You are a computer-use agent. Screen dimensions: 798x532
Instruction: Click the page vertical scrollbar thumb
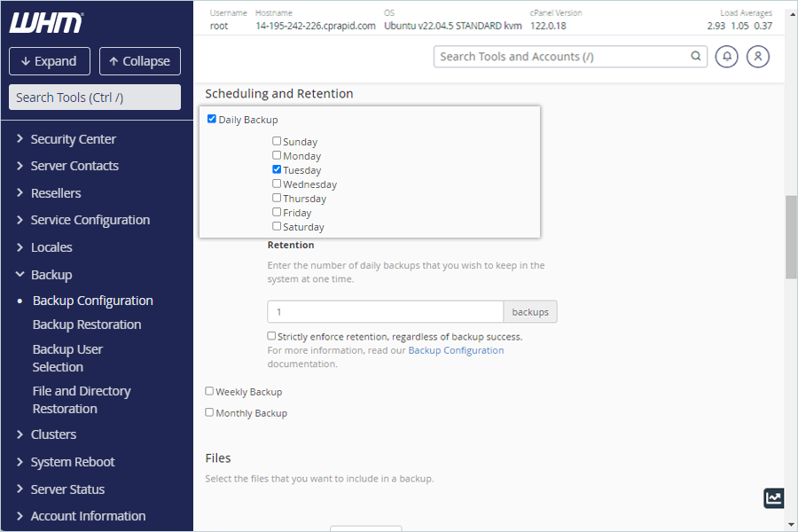pyautogui.click(x=791, y=237)
